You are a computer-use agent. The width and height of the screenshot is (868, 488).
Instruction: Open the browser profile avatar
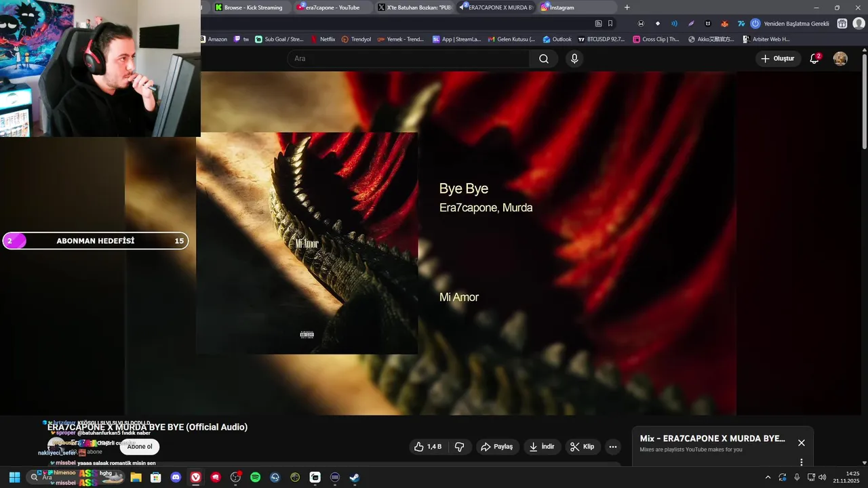click(859, 24)
